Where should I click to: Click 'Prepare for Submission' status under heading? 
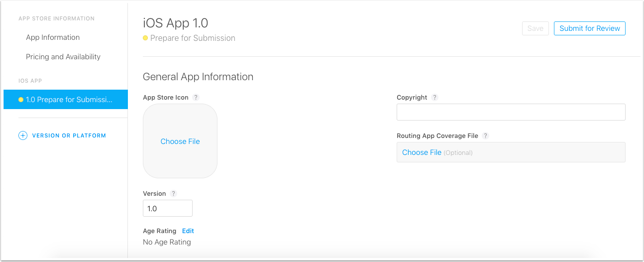[193, 38]
